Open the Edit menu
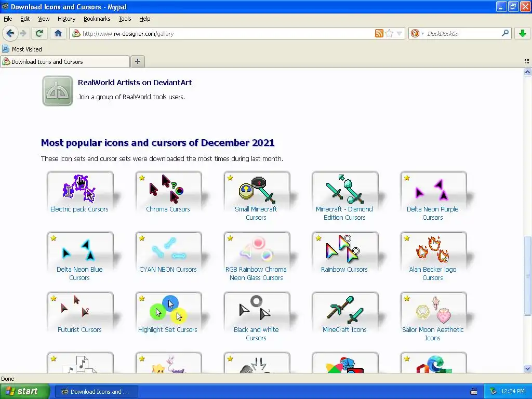Viewport: 532px width, 399px height. click(x=25, y=19)
